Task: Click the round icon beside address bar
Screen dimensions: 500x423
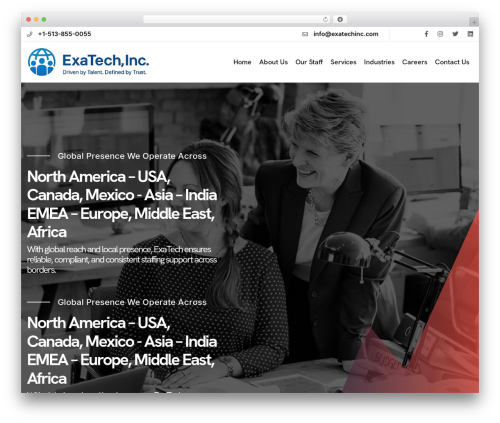Action: [340, 19]
